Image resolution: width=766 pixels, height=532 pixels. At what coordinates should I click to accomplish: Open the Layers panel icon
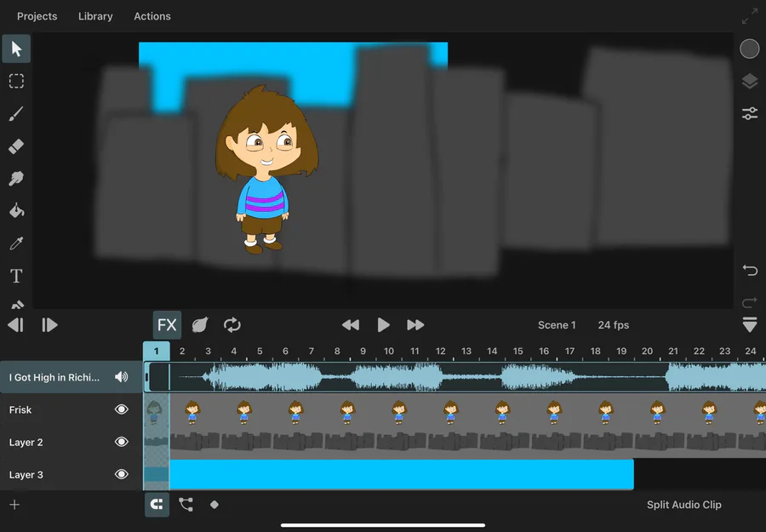click(749, 81)
